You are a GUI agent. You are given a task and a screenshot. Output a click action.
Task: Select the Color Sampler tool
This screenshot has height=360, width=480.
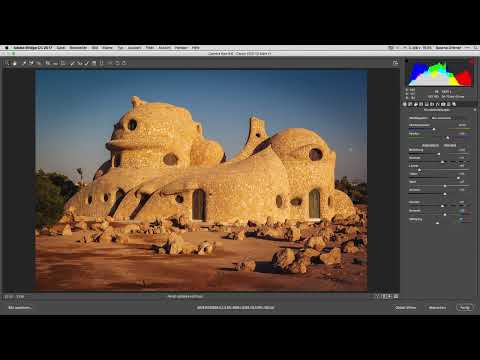click(31, 63)
